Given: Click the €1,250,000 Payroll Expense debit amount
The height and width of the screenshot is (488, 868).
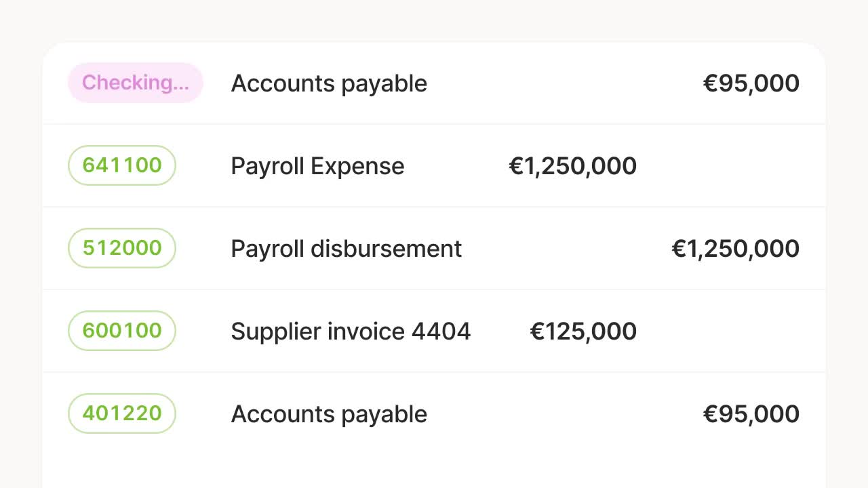Looking at the screenshot, I should pyautogui.click(x=573, y=166).
